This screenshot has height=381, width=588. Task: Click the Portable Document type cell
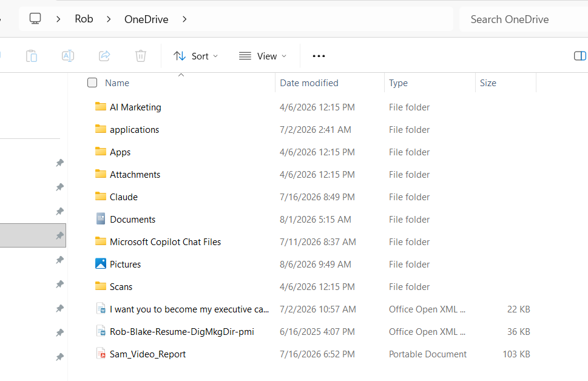(x=428, y=354)
